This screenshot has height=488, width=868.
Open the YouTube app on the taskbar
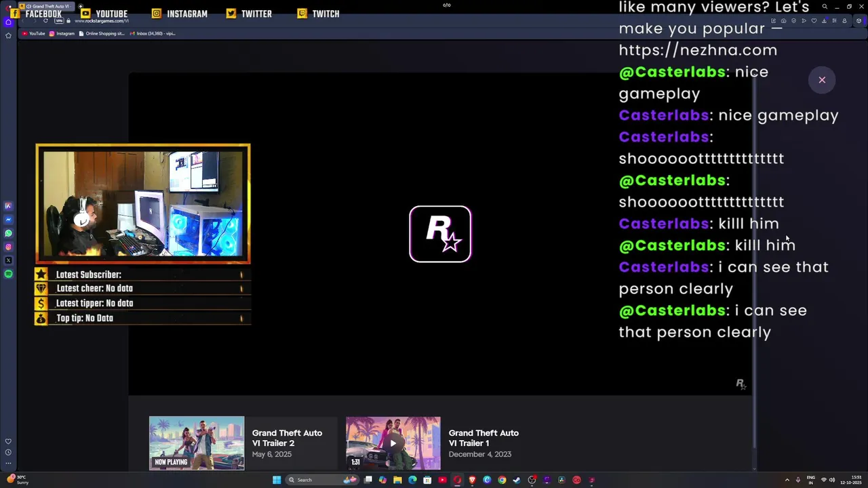[x=442, y=480]
